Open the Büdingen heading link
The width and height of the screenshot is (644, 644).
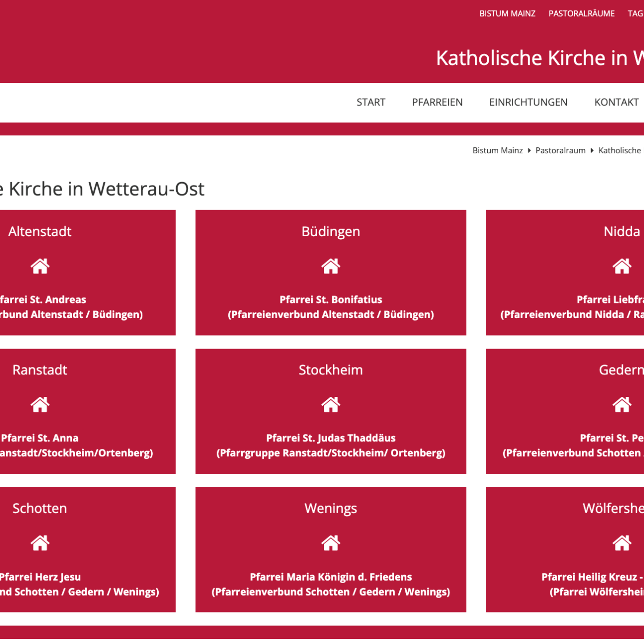coord(330,231)
